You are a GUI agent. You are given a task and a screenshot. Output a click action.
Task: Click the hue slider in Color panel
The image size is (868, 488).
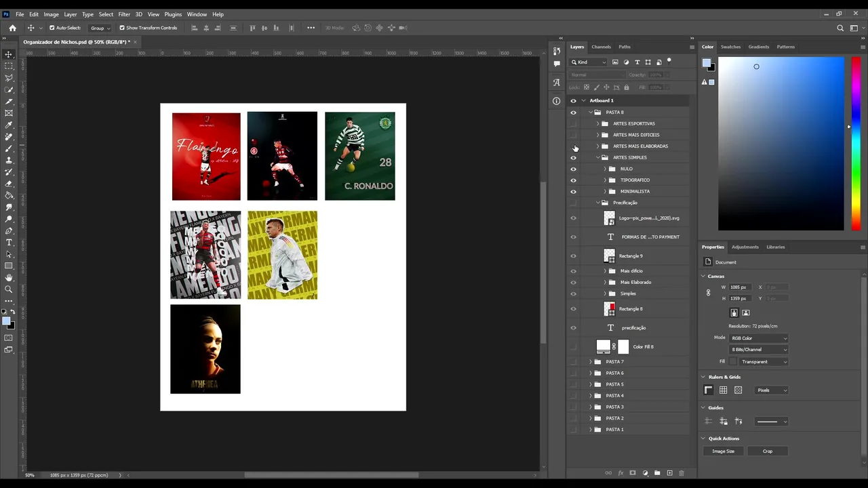pyautogui.click(x=856, y=144)
